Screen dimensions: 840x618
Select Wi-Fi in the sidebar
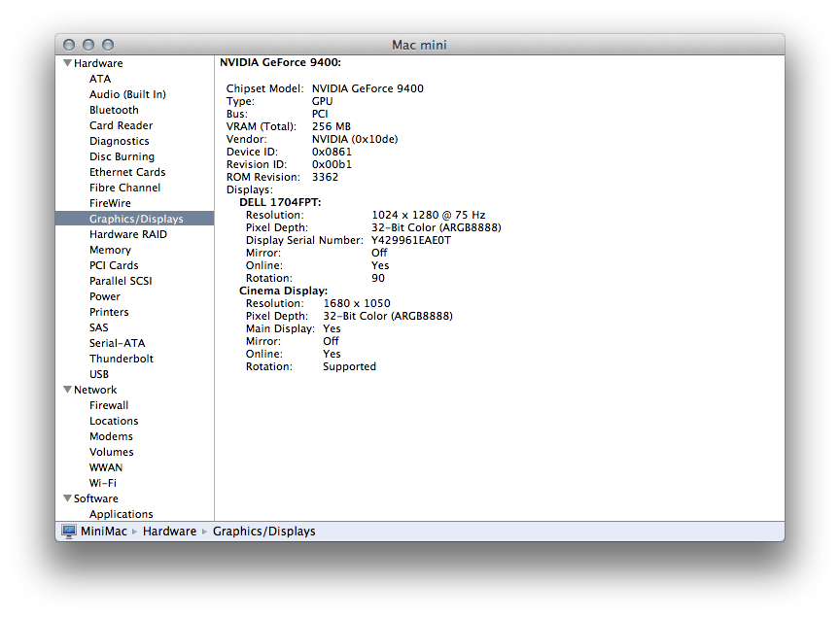click(103, 483)
